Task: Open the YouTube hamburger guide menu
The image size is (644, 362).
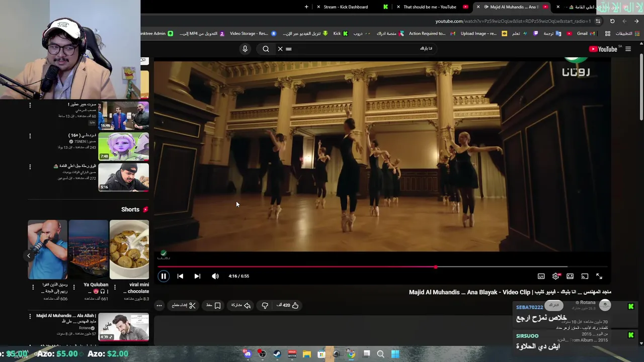Action: [x=628, y=49]
